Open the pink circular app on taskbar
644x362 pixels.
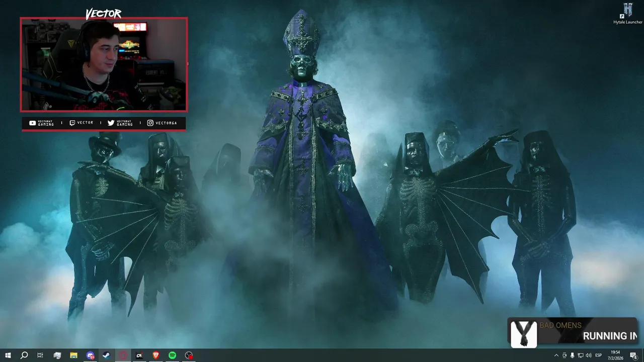pyautogui.click(x=123, y=355)
